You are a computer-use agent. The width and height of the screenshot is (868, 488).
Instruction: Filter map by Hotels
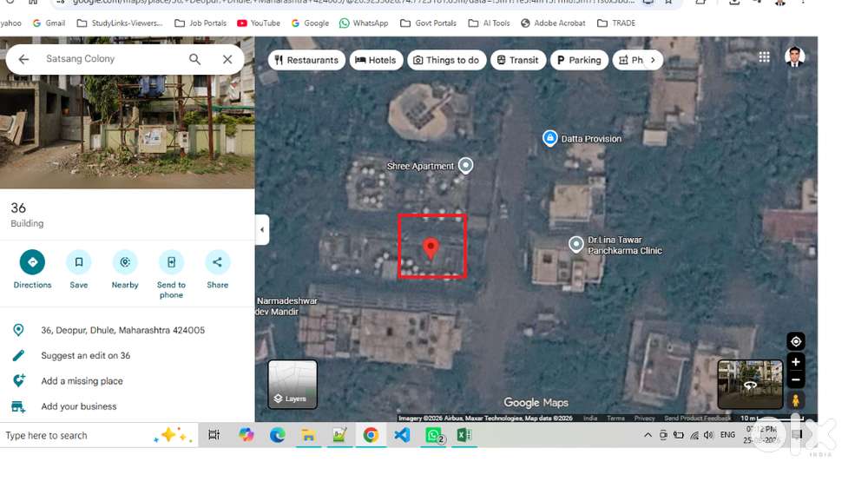coord(375,60)
